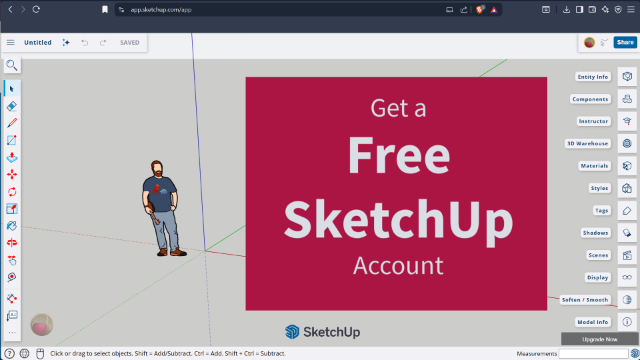640x360 pixels.
Task: Activate the Orbit tool
Action: pos(12,243)
